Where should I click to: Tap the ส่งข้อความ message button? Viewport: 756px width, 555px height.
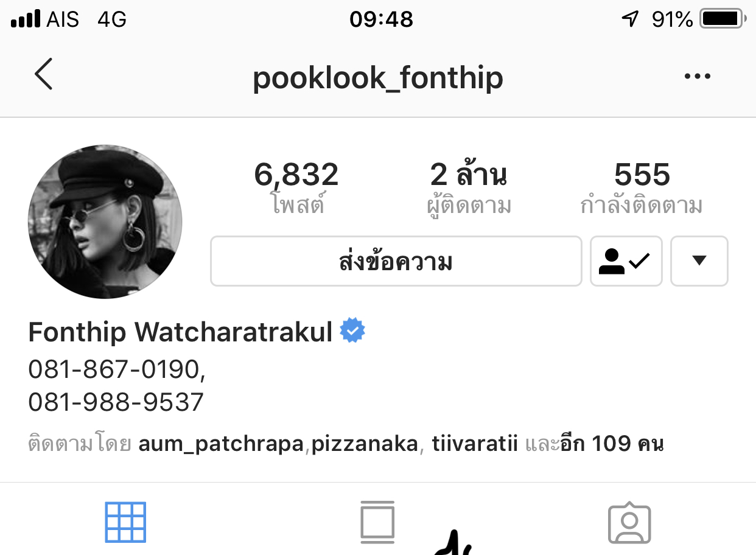tap(396, 261)
